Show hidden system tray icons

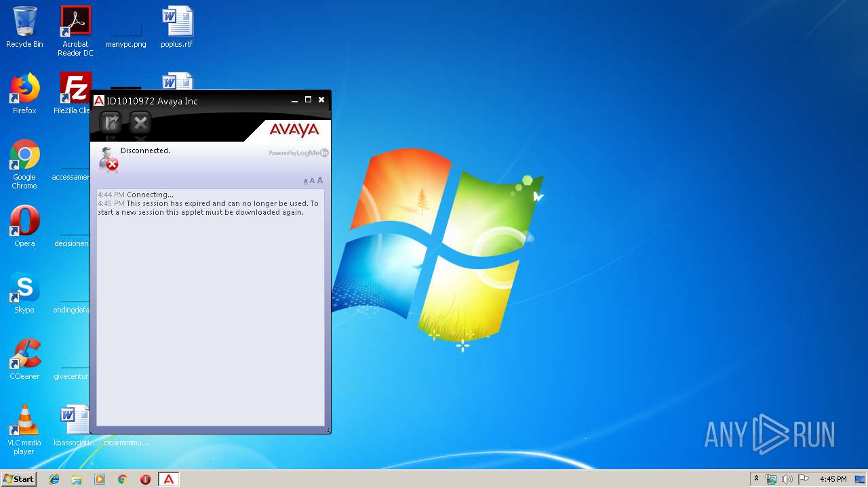pyautogui.click(x=756, y=479)
